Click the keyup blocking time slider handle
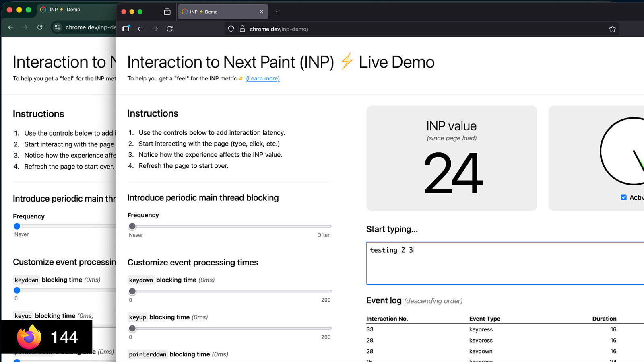 [x=132, y=329]
